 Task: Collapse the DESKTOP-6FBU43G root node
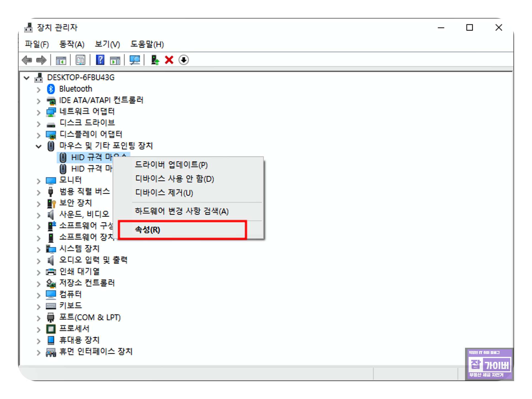click(27, 78)
